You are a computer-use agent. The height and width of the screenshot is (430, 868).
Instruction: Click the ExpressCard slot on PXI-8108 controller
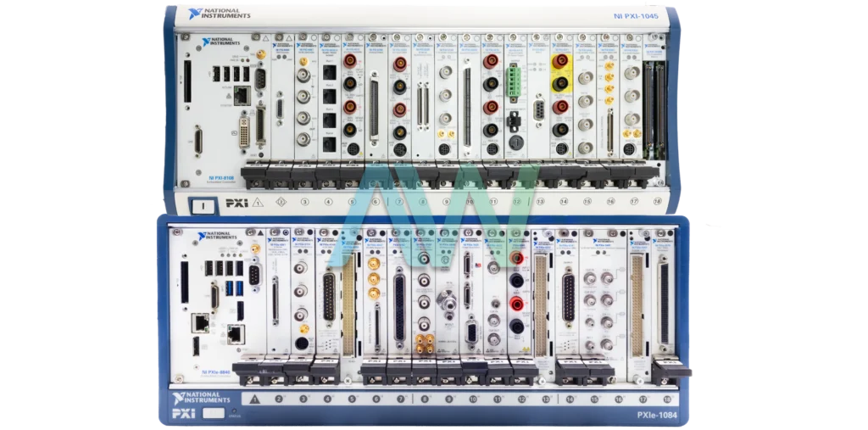(x=187, y=81)
